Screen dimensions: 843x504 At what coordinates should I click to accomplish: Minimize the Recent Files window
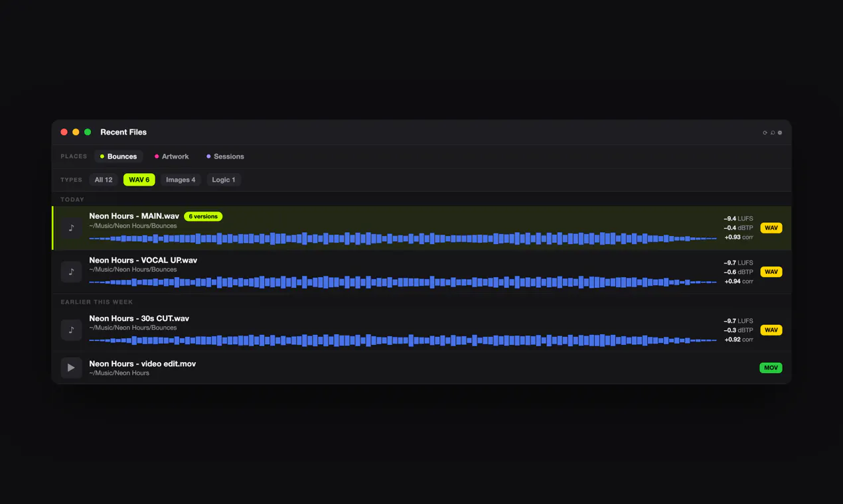[76, 132]
